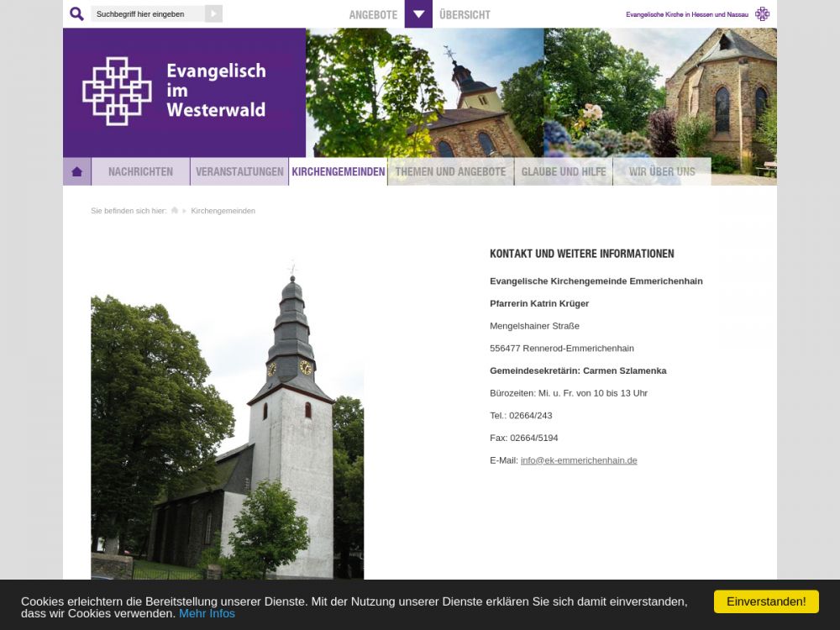Open the Wir über uns tab
The height and width of the screenshot is (630, 840).
tap(662, 171)
